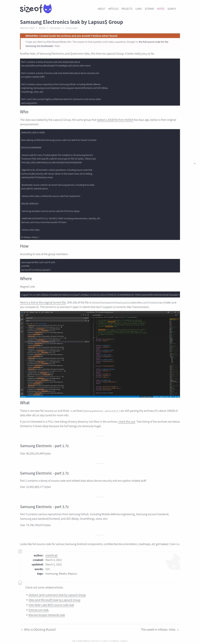Click the article title 'Samsung Electronics leak by Lapsus$ Group'
Image resolution: width=200 pixels, height=644 pixels.
tap(71, 22)
